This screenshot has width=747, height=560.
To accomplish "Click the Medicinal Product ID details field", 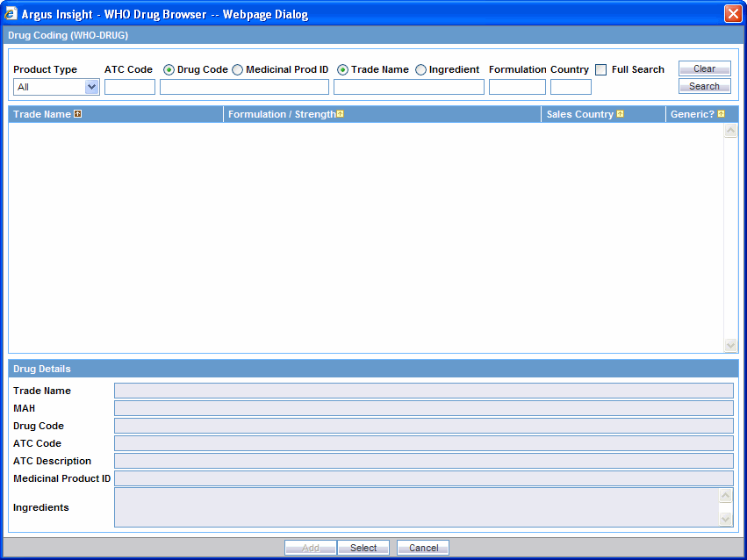I will click(423, 478).
